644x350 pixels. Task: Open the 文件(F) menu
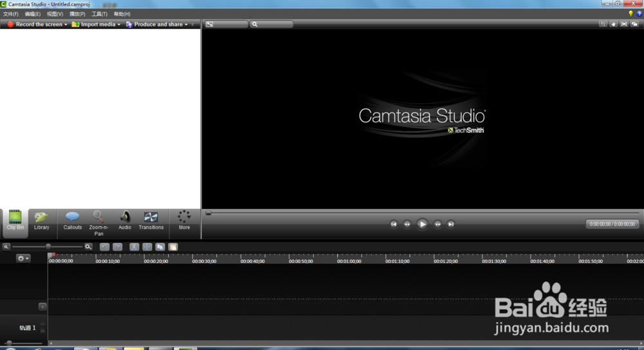click(11, 14)
